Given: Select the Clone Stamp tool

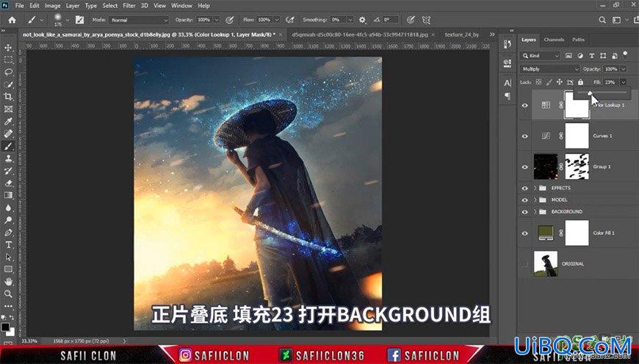Looking at the screenshot, I should coord(8,159).
